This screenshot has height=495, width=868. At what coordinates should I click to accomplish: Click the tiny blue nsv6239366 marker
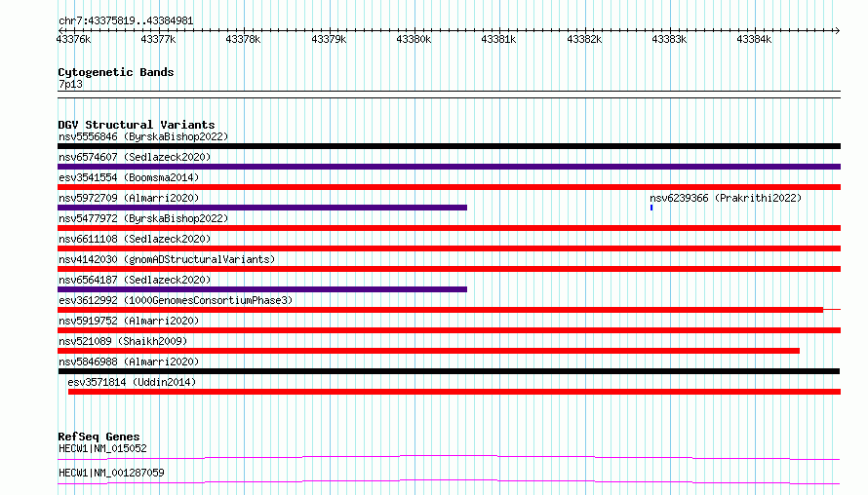coord(651,208)
